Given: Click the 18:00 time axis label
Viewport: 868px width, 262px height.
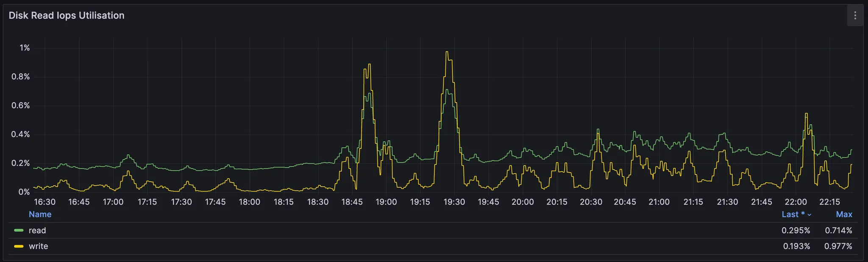Looking at the screenshot, I should [x=250, y=202].
